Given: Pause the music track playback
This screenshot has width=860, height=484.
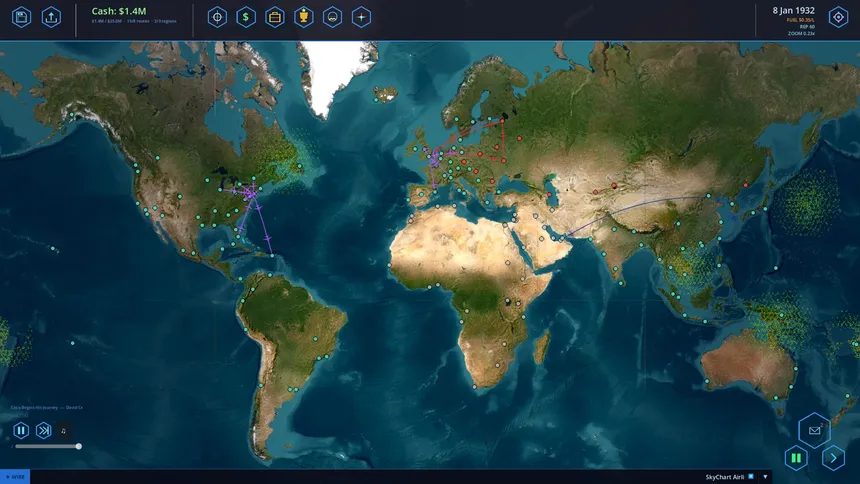Looking at the screenshot, I should 21,430.
